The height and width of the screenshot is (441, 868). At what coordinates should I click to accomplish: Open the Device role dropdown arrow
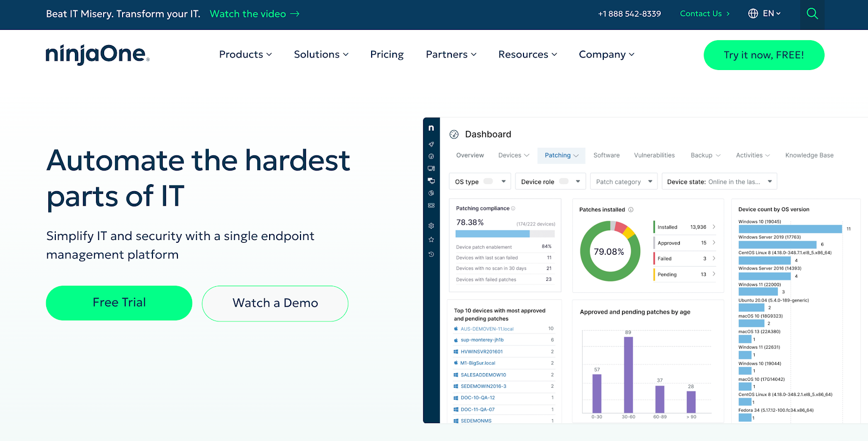pos(578,181)
